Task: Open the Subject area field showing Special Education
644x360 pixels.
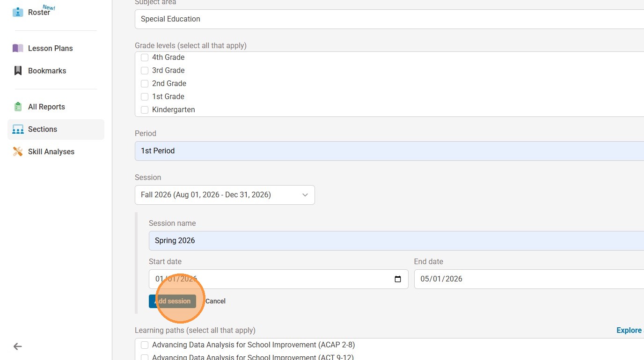Action: click(389, 19)
